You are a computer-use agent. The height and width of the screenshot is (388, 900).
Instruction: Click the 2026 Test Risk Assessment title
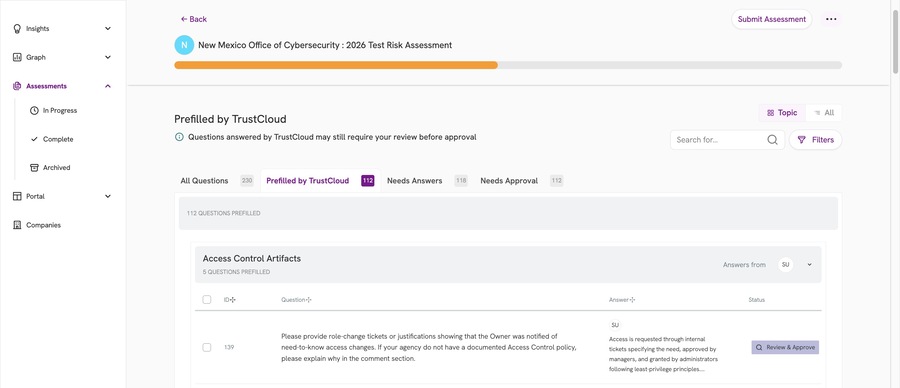[x=325, y=45]
